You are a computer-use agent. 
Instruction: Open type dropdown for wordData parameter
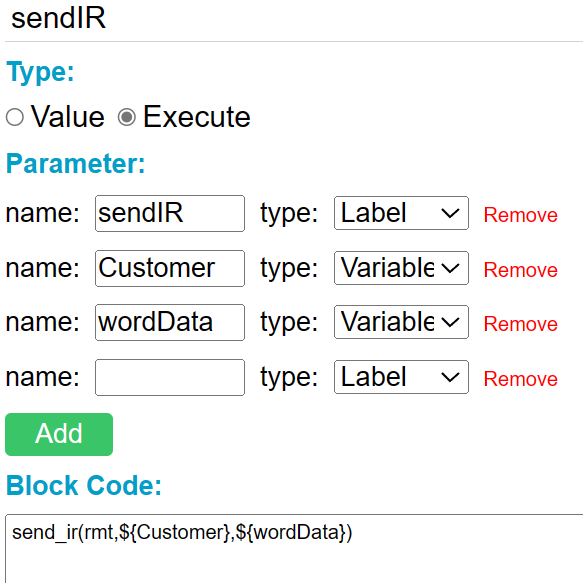point(401,322)
